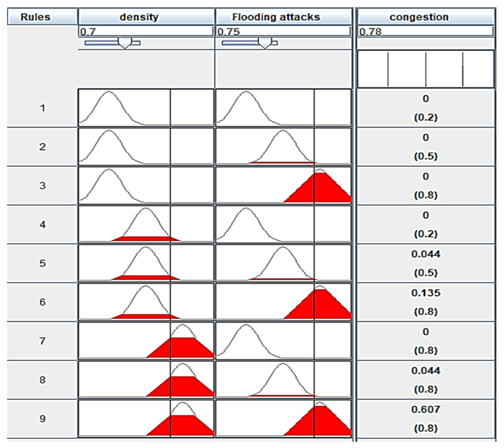
Task: Click rule 6 congestion output value 0.135
Action: 426,293
